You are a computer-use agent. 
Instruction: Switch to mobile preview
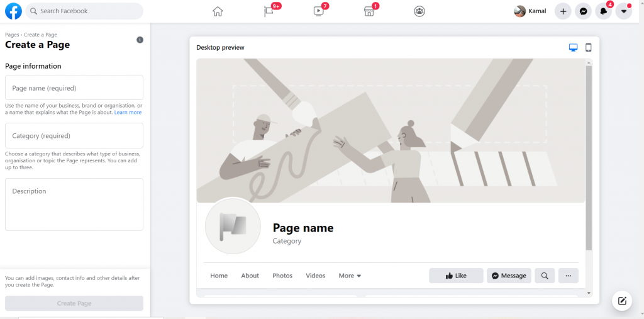point(588,48)
